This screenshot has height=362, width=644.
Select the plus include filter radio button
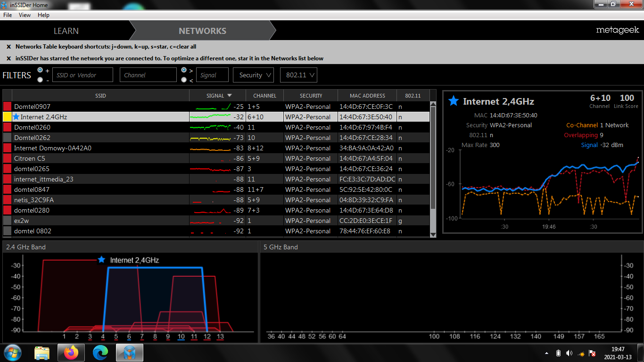[x=40, y=70]
